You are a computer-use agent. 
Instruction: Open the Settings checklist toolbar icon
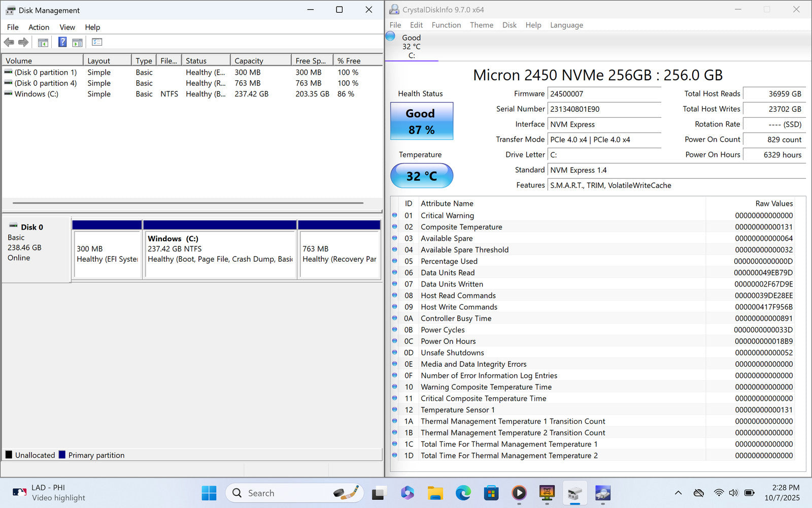click(x=97, y=42)
